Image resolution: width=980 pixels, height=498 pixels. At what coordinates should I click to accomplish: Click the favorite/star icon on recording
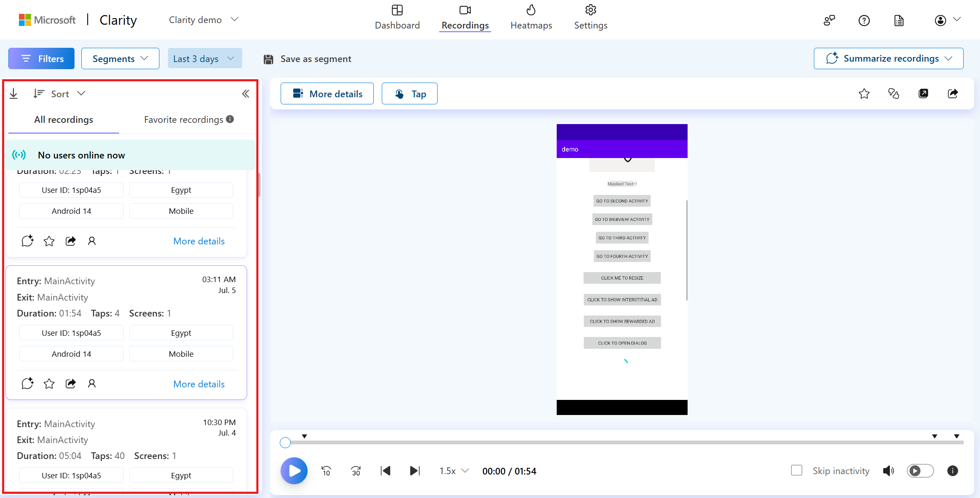(x=49, y=383)
